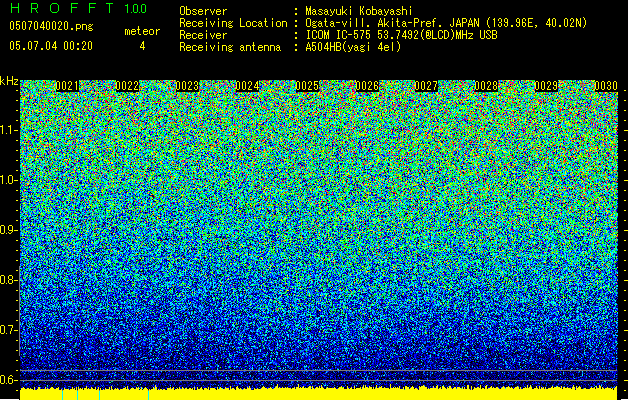629x400 pixels.
Task: Click the Receiver label
Action: [203, 35]
